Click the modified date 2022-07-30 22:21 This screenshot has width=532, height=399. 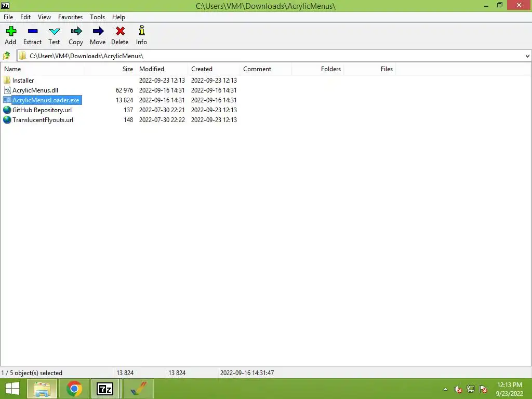(x=162, y=110)
